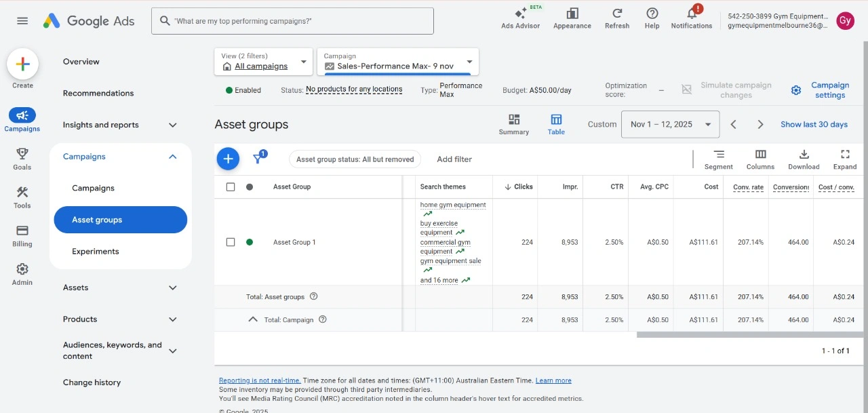
Task: Open Experiments in sidebar
Action: pyautogui.click(x=96, y=252)
